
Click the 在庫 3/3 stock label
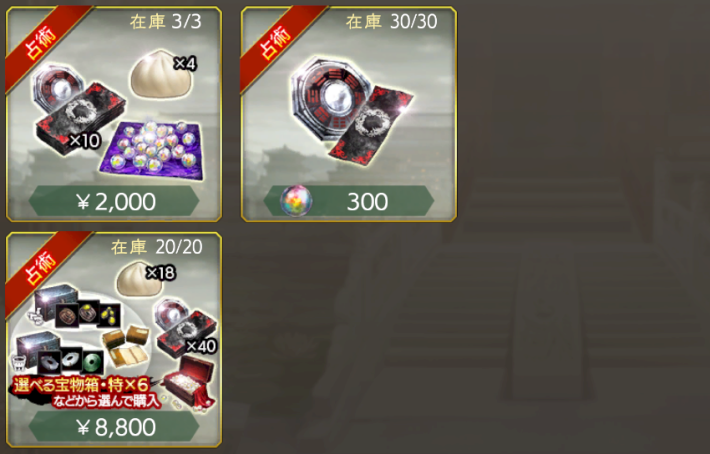click(165, 22)
